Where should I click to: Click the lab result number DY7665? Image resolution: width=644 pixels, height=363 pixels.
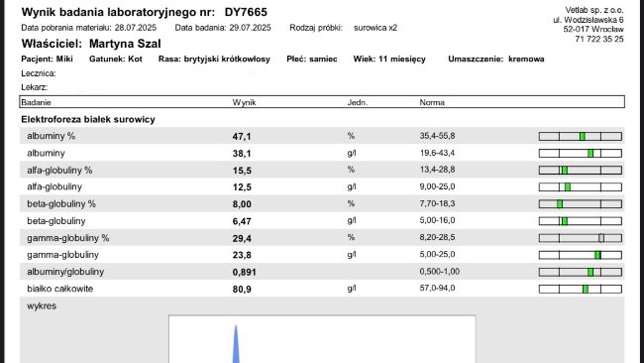coord(246,12)
